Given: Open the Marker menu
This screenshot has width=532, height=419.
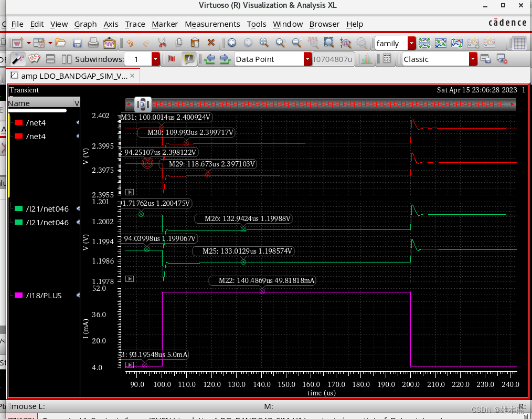Looking at the screenshot, I should [165, 24].
